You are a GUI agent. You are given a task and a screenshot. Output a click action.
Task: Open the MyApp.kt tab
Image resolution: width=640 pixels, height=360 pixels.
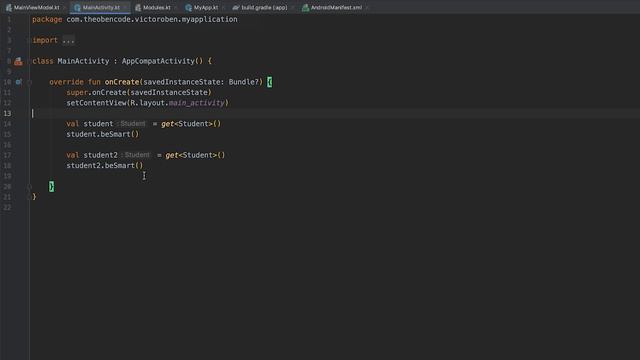click(206, 7)
